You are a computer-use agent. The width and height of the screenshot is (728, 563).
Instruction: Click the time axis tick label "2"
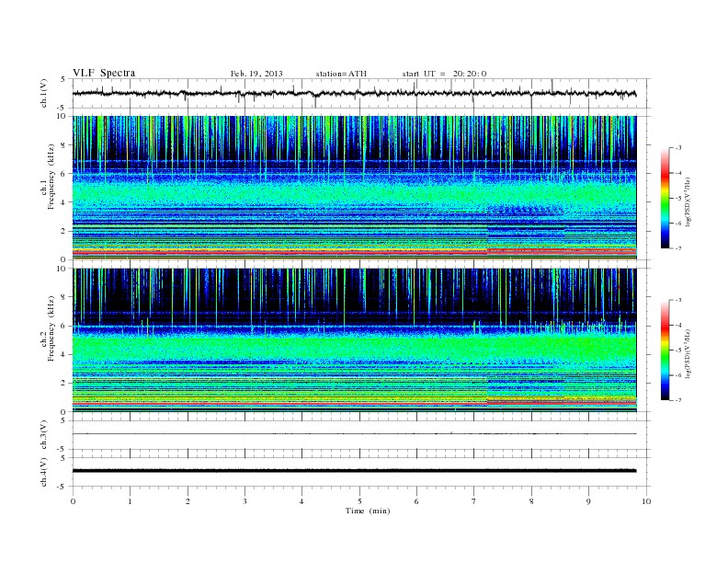click(188, 501)
